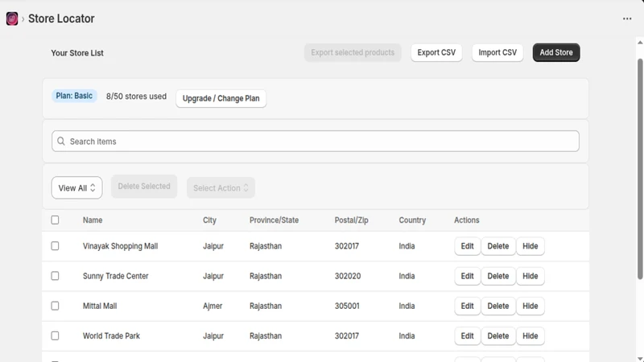Hide the Vinayak Shopping Mall store
Image resolution: width=644 pixels, height=362 pixels.
pyautogui.click(x=530, y=246)
